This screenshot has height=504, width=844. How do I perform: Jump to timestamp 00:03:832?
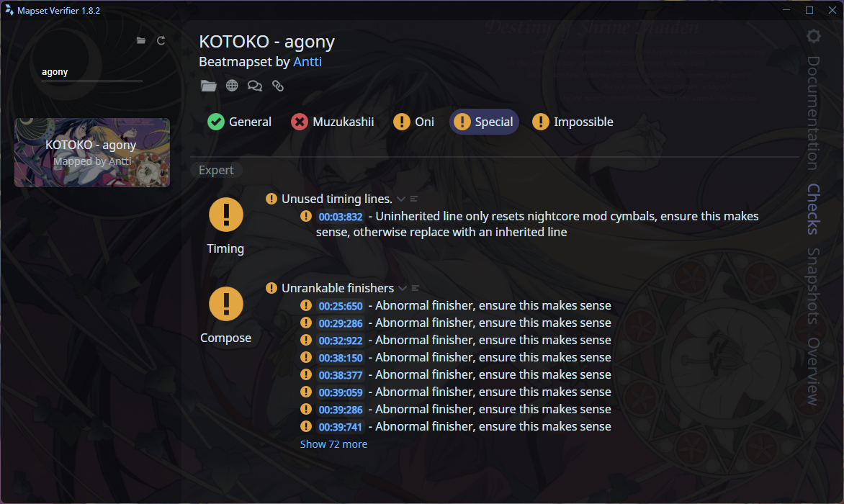point(341,217)
